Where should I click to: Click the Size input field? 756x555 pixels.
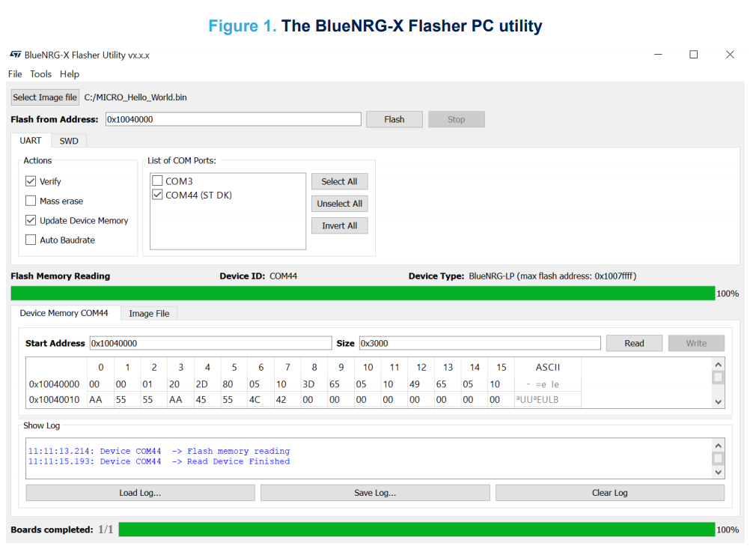click(480, 343)
